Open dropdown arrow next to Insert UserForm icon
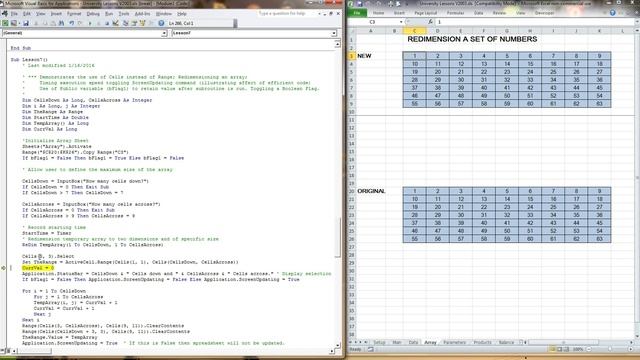 (19, 23)
